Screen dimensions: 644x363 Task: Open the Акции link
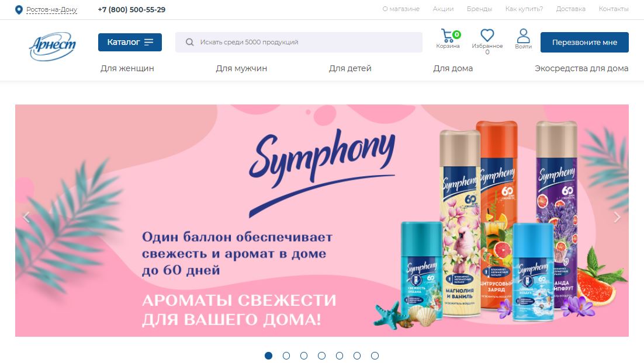(443, 9)
